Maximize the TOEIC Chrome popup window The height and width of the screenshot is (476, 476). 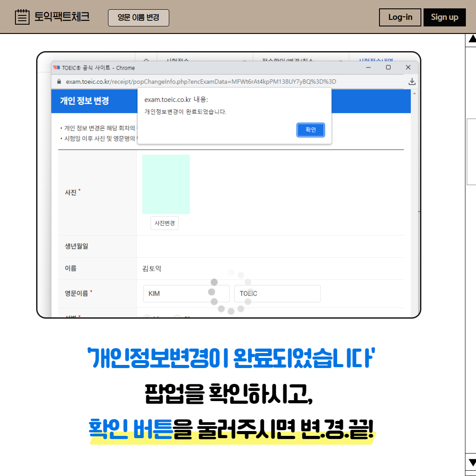pyautogui.click(x=388, y=67)
